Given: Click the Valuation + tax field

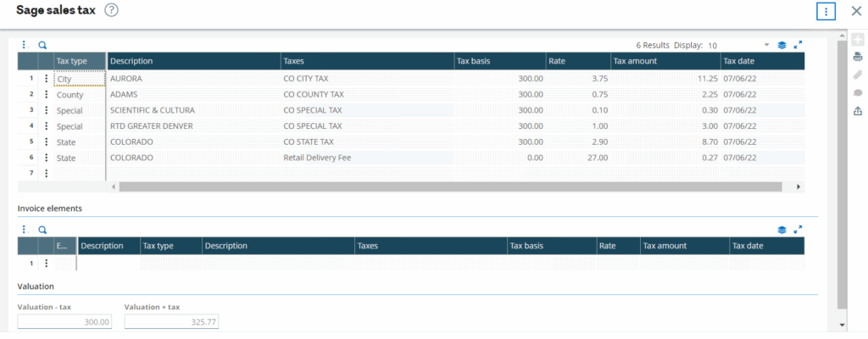Looking at the screenshot, I should (171, 322).
